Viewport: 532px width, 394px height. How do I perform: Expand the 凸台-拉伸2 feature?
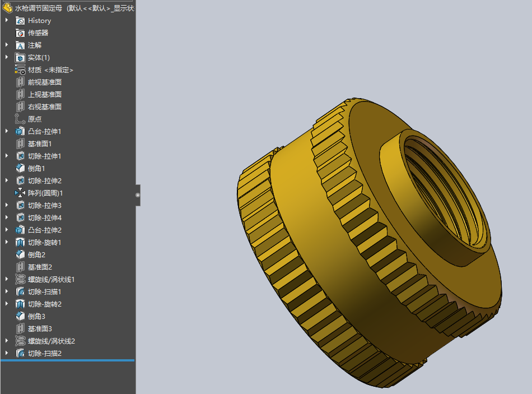coord(7,230)
